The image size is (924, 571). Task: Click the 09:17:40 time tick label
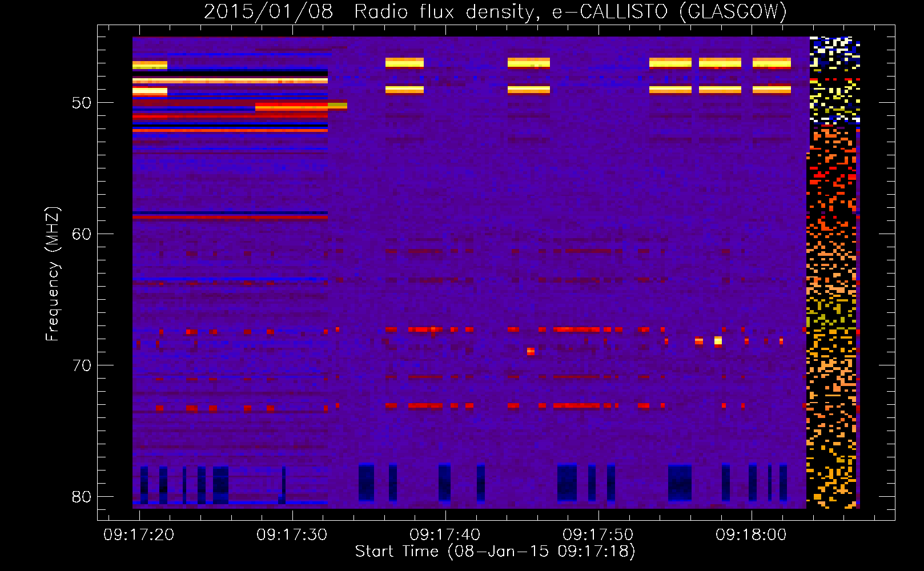pos(445,535)
